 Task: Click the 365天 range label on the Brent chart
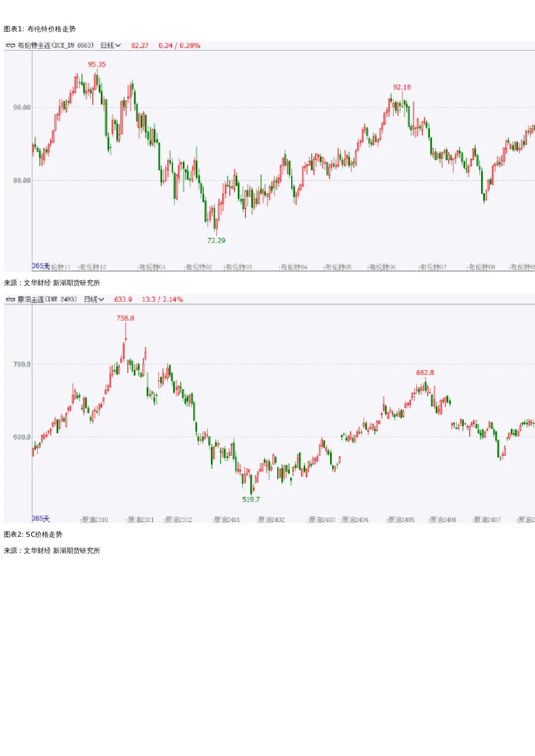[40, 266]
